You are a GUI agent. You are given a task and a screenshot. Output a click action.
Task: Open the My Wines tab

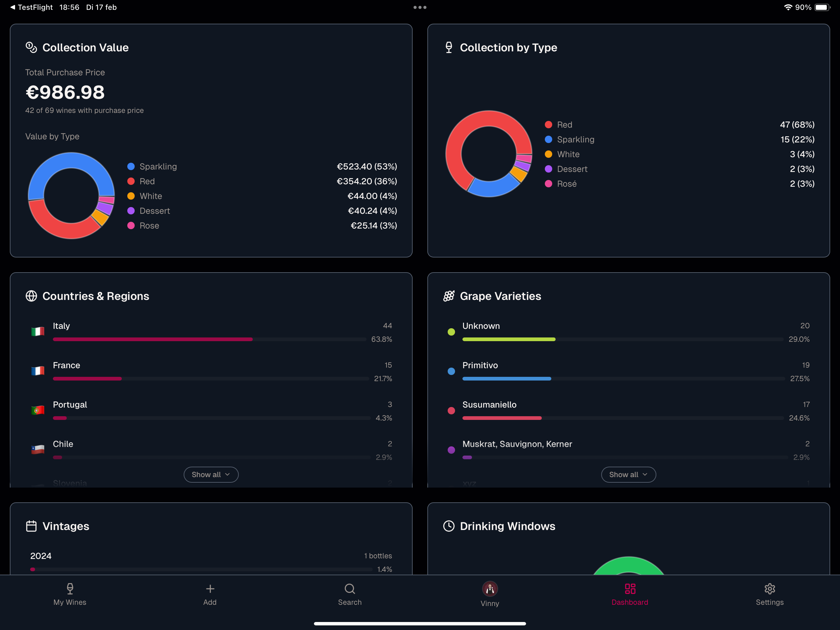70,595
